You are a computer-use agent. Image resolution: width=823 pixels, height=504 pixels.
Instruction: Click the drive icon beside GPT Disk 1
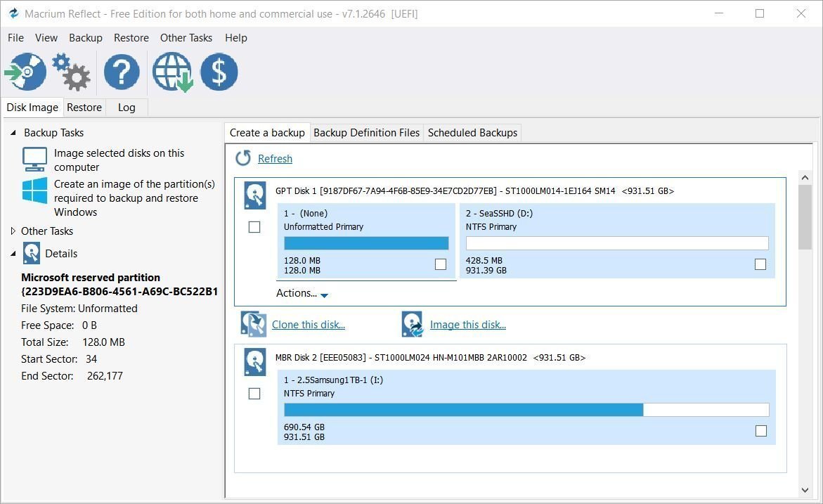(x=254, y=195)
